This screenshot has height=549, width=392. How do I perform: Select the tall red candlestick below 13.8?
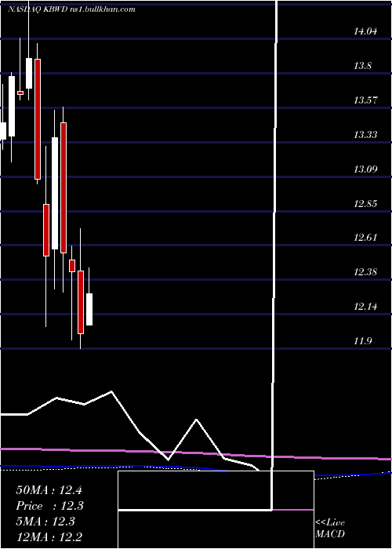tap(38, 119)
